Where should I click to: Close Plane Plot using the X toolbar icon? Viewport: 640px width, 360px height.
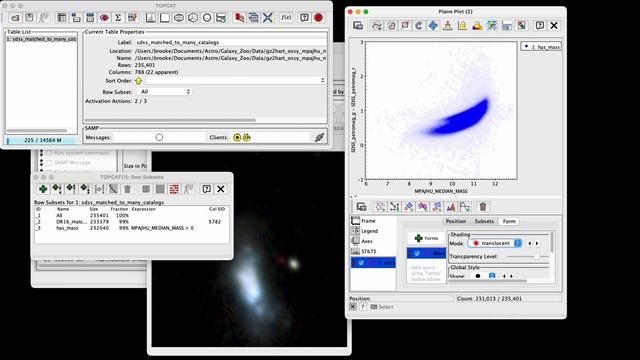coord(554,26)
